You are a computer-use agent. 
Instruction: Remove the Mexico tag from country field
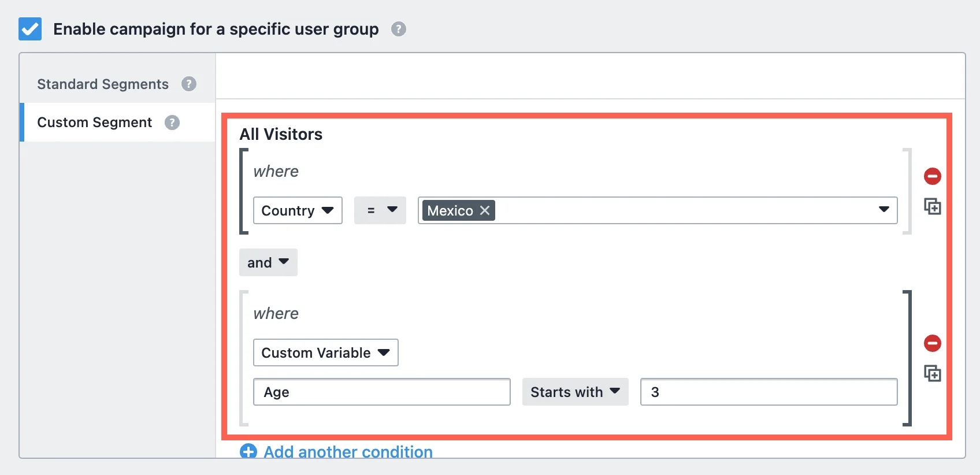click(485, 210)
